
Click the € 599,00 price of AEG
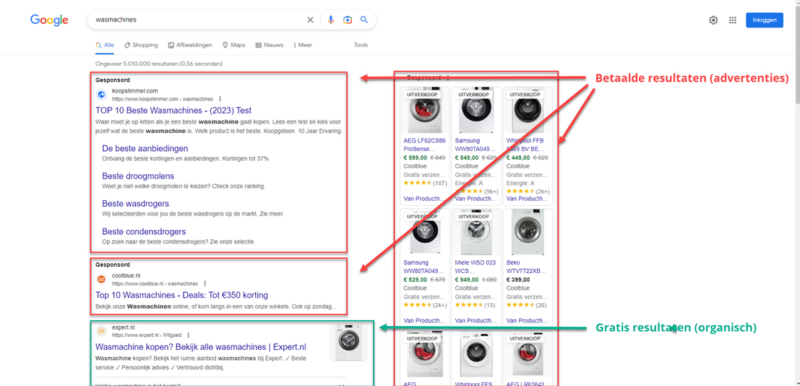(x=415, y=158)
